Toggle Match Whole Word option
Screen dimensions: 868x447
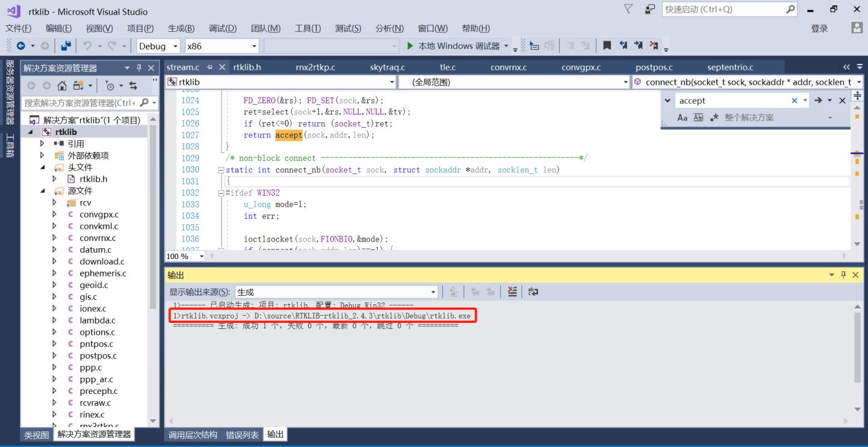point(698,117)
